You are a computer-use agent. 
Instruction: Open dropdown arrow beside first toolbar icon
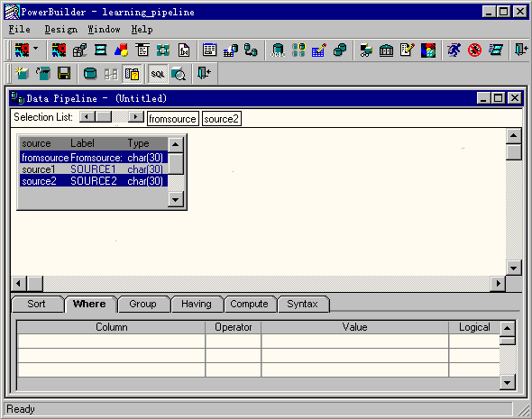click(36, 50)
